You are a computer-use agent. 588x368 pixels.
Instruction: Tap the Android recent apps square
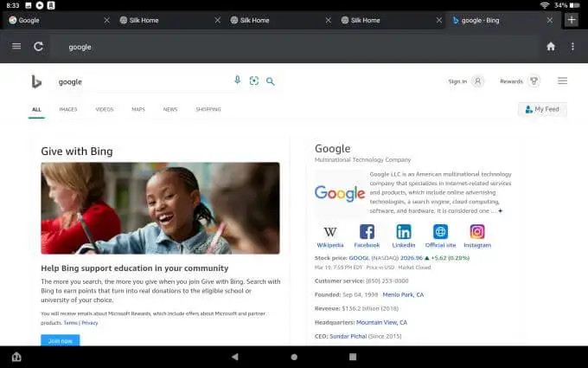pyautogui.click(x=353, y=357)
